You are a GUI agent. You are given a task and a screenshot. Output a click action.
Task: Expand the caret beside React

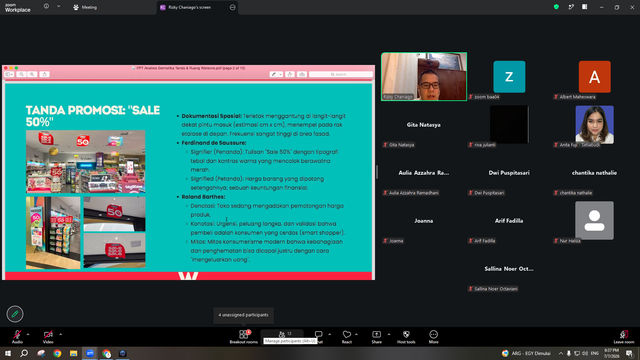(x=356, y=334)
